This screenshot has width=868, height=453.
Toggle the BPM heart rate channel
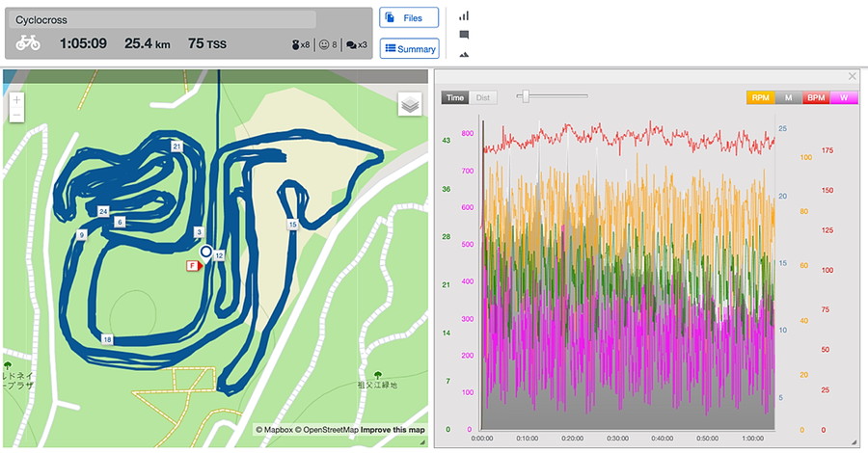tap(816, 97)
